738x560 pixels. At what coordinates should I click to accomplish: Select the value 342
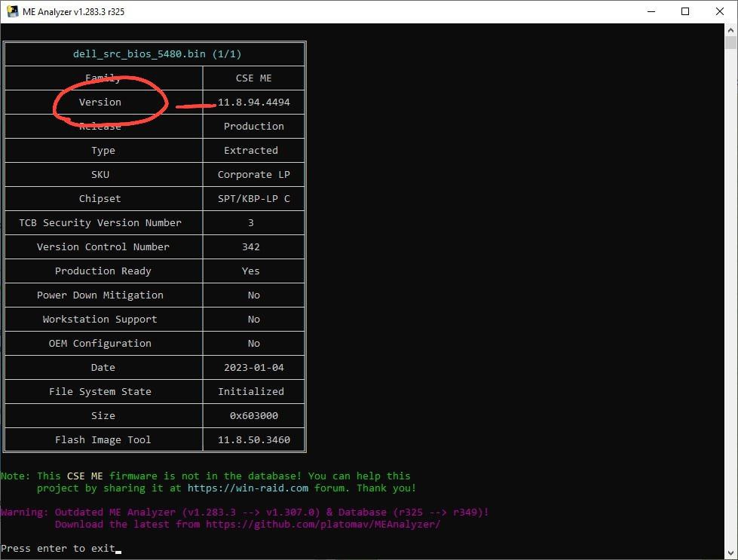pos(251,247)
